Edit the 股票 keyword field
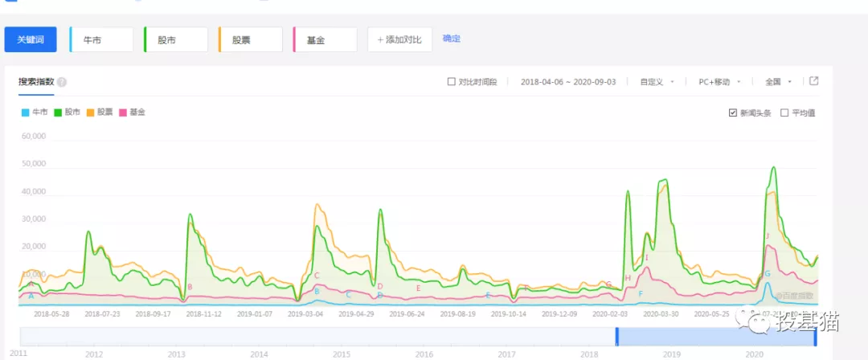The height and width of the screenshot is (360, 868). 251,40
